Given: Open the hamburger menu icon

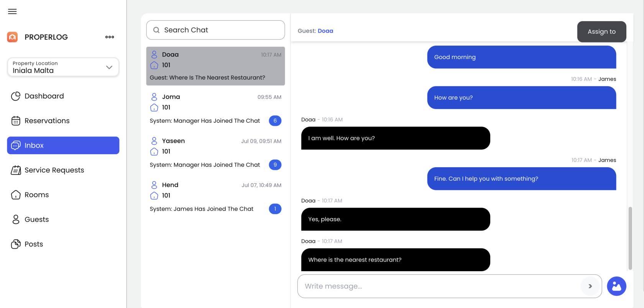Looking at the screenshot, I should click(x=12, y=12).
